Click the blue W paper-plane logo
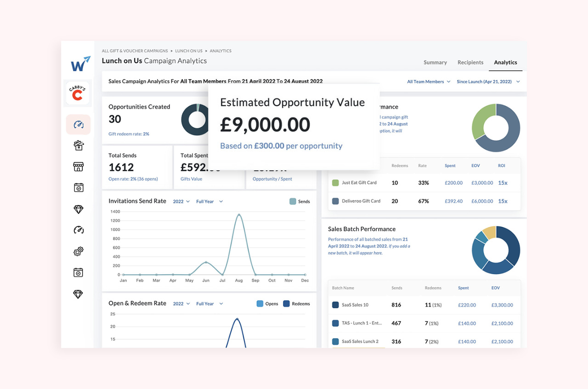Viewport: 588px width, 389px height. (x=80, y=64)
